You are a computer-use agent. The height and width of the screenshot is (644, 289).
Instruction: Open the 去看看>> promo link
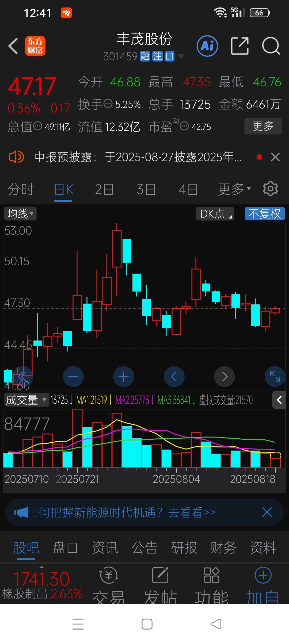(x=192, y=512)
